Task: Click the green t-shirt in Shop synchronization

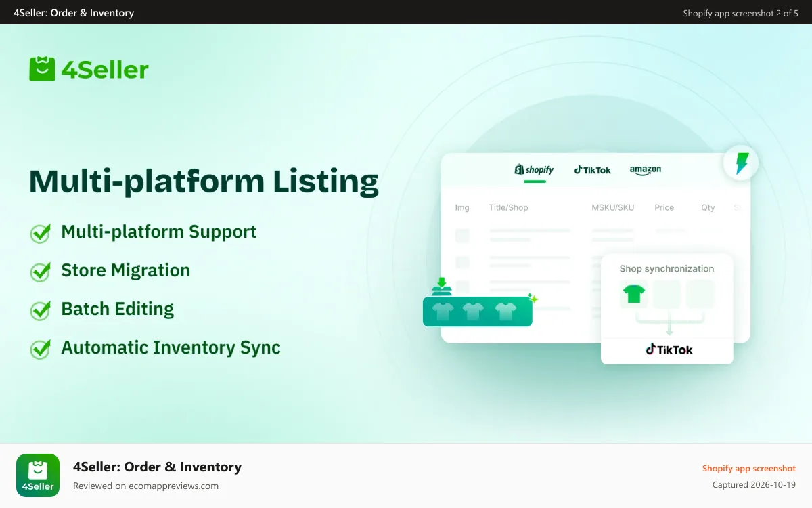Action: click(x=634, y=294)
